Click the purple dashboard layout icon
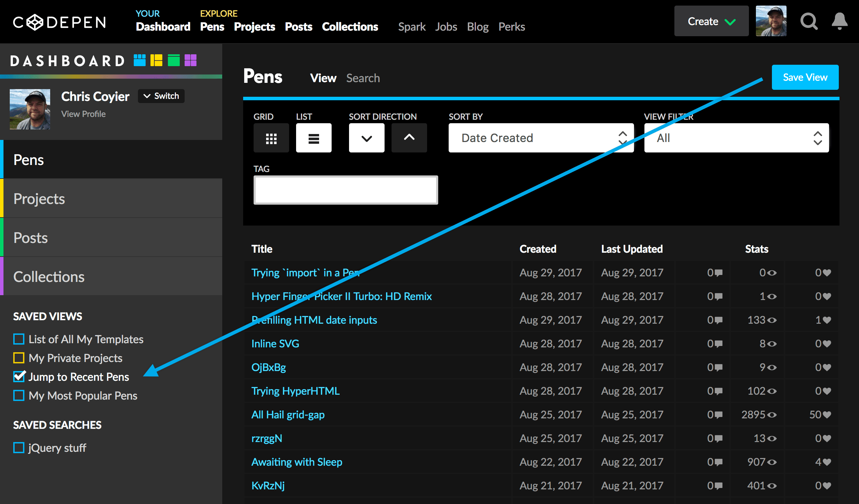The image size is (859, 504). pos(191,60)
